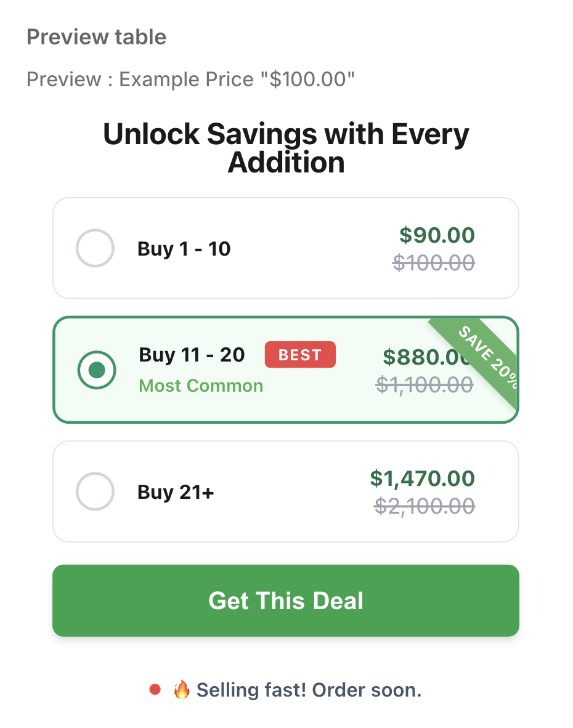Click the Buy 11 - 20 label
The width and height of the screenshot is (573, 728).
pyautogui.click(x=192, y=355)
